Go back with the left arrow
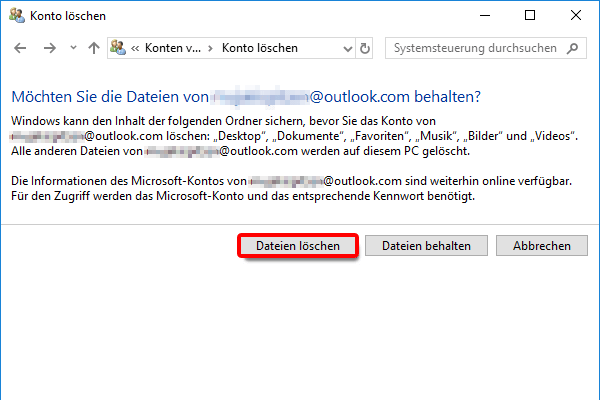 pyautogui.click(x=20, y=48)
